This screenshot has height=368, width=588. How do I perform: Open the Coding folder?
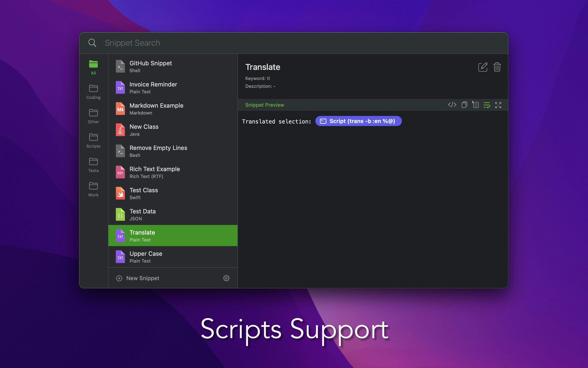pos(93,92)
